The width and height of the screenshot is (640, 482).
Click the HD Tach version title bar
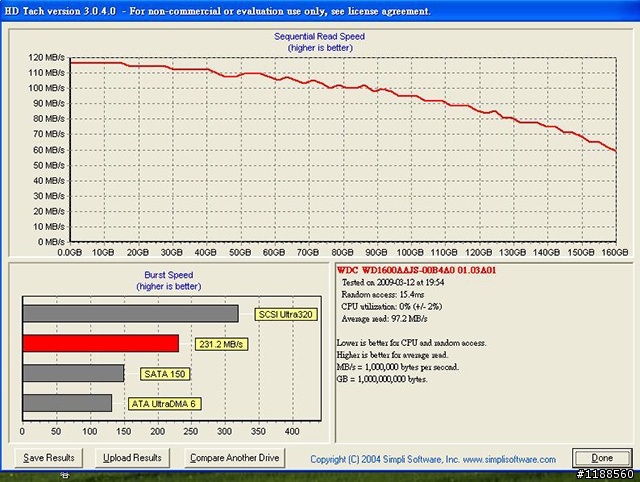click(320, 11)
